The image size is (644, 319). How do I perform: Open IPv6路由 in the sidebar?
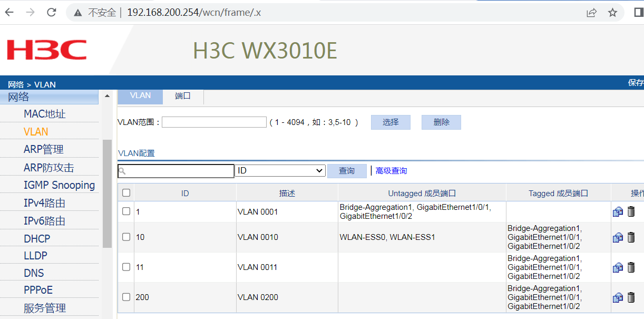pyautogui.click(x=44, y=221)
